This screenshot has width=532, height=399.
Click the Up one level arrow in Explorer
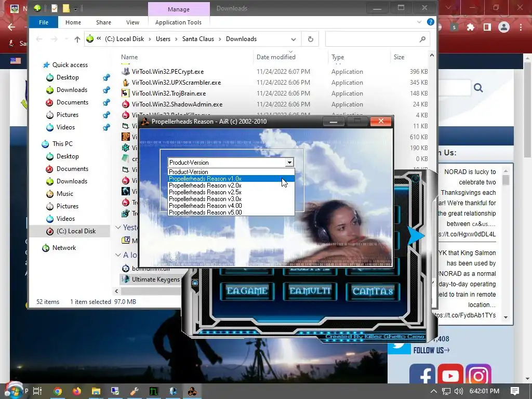pos(77,39)
